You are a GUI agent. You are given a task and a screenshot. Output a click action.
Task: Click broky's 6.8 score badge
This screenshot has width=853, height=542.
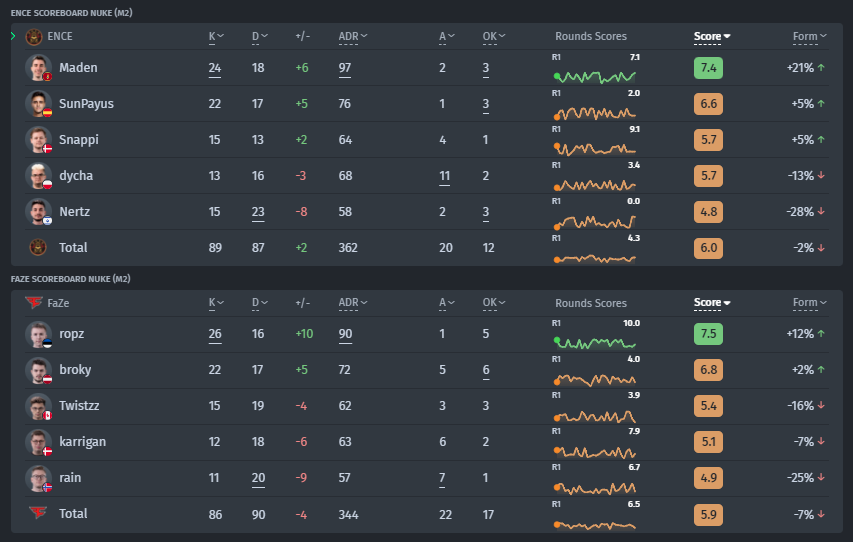click(x=708, y=370)
